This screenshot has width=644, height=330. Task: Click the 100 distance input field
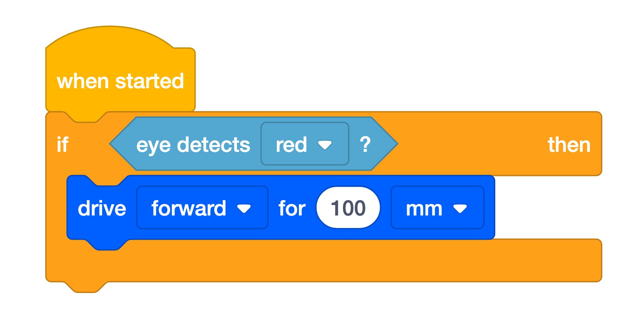point(348,208)
